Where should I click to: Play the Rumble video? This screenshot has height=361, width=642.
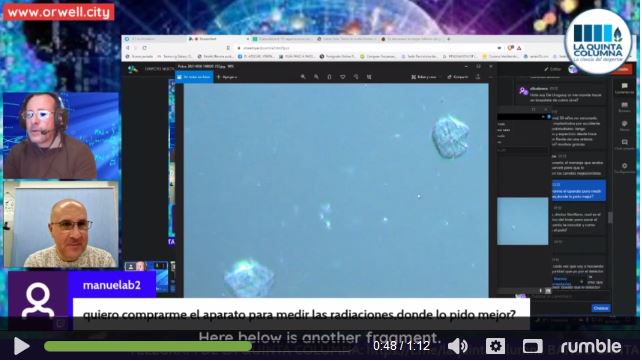(21, 346)
